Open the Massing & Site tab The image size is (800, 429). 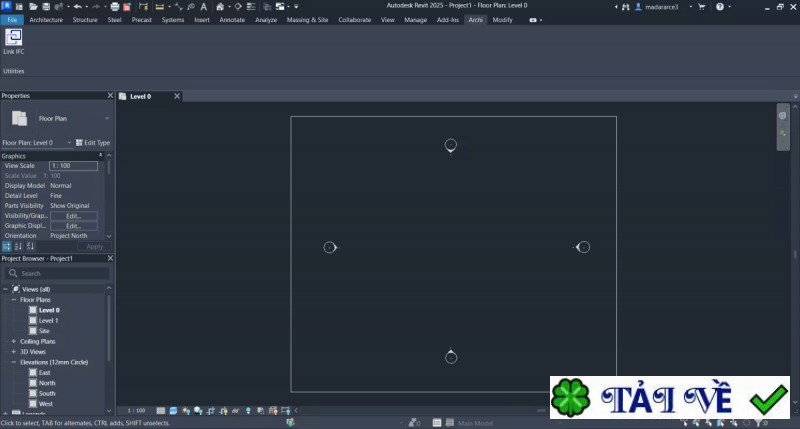coord(307,20)
